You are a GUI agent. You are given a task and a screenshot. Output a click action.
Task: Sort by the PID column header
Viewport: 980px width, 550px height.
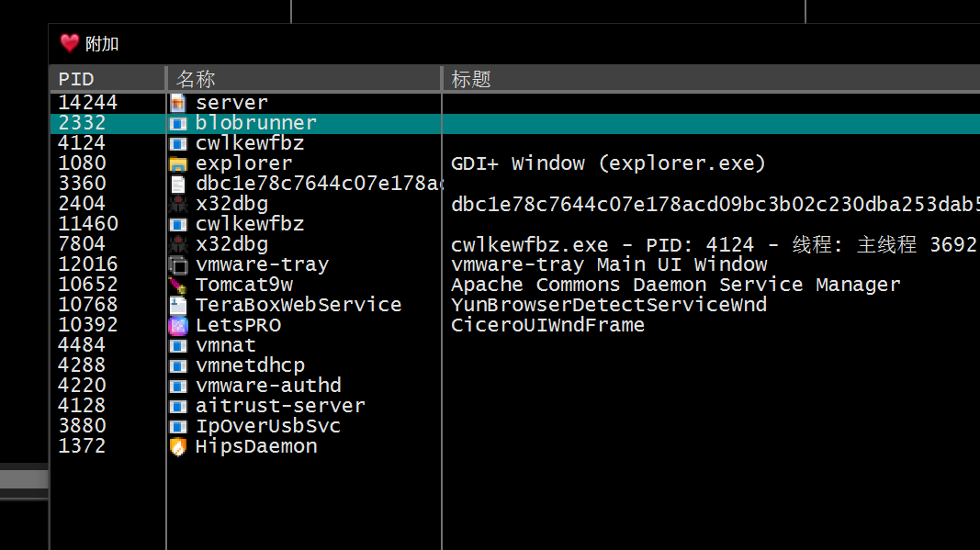click(107, 79)
